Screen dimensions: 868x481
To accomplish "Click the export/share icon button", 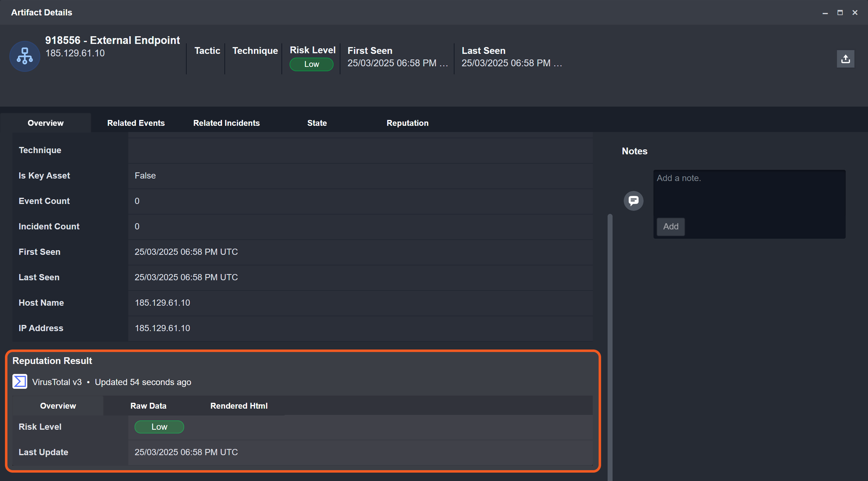I will tap(845, 59).
